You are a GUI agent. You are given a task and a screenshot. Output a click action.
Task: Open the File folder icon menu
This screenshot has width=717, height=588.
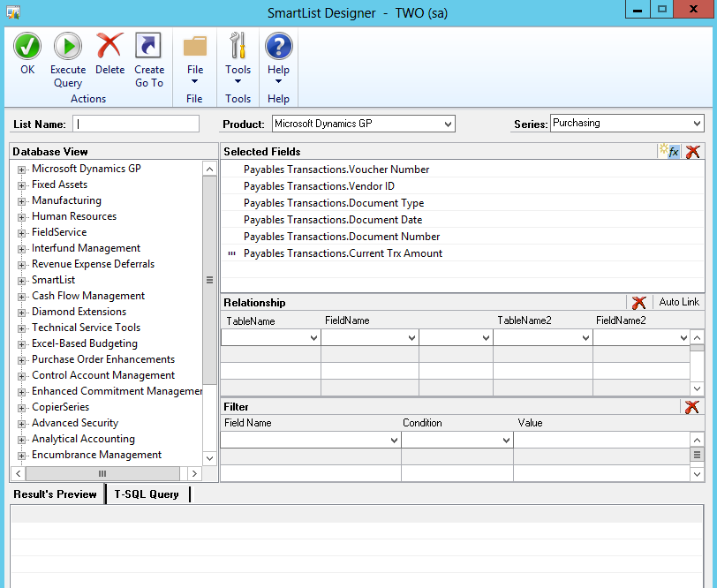(x=195, y=46)
